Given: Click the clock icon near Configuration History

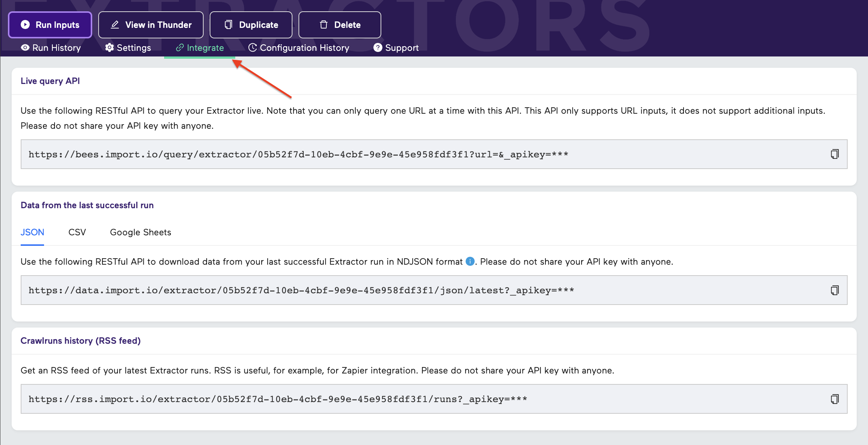Looking at the screenshot, I should 253,47.
